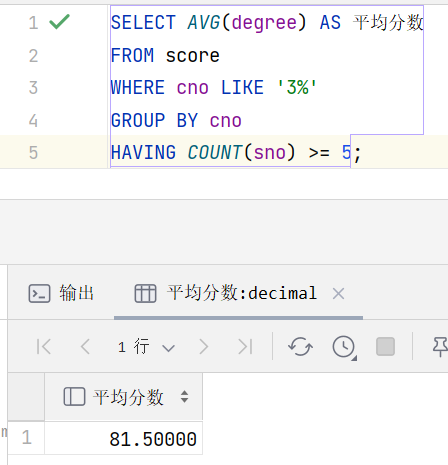Click GROUP BY keyword on line 4
Screen dimensions: 448x465
[x=154, y=120]
